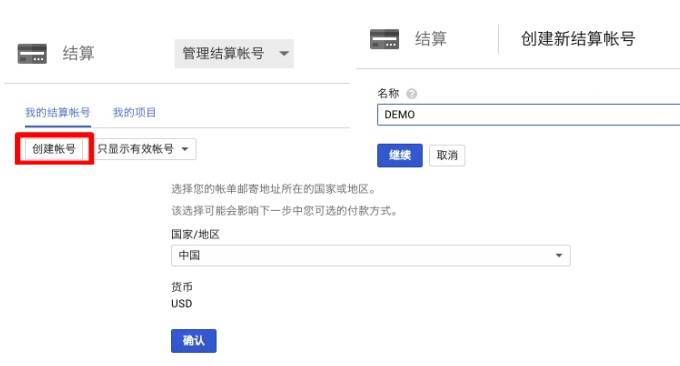Click the billing card icon beside 创建新结算帐号

click(384, 39)
